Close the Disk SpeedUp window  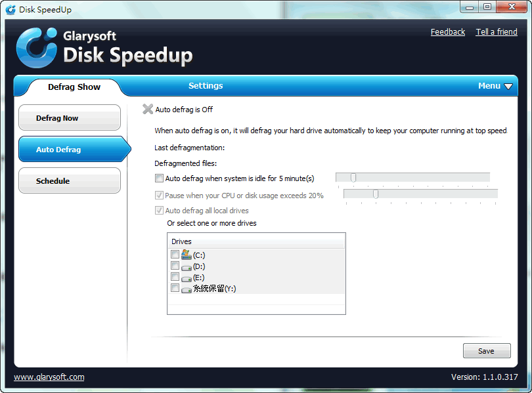(x=512, y=7)
